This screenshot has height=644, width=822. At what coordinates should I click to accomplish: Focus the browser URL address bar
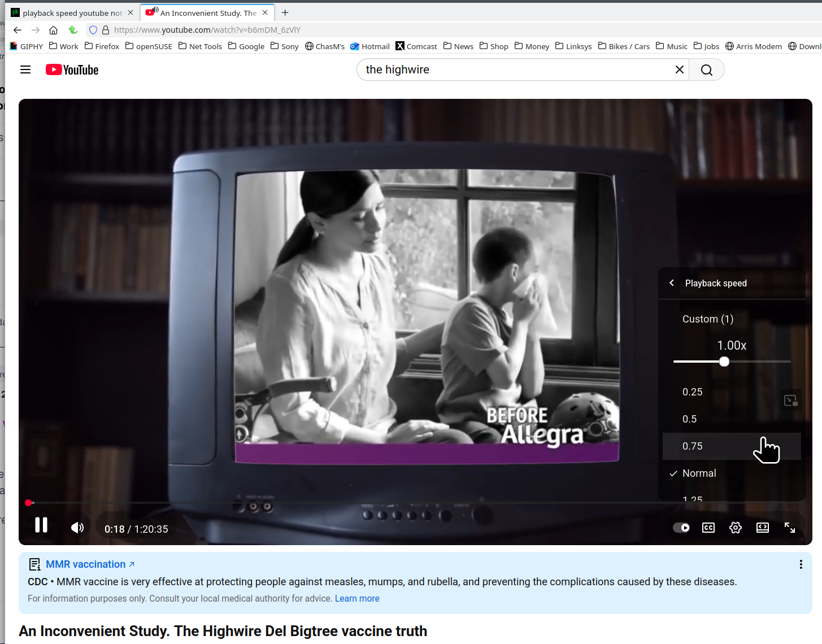(452, 30)
